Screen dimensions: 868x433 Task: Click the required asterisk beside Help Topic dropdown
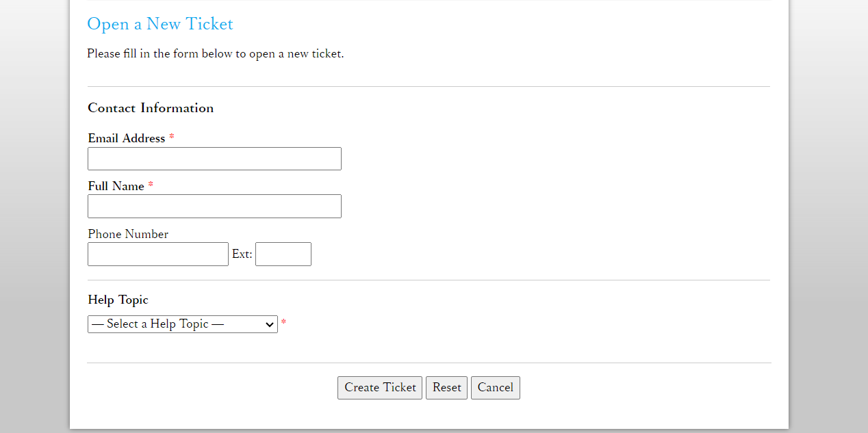[283, 323]
